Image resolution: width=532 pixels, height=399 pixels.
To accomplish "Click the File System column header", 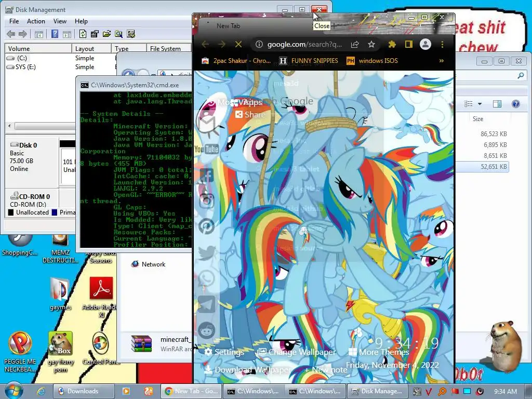I will (169, 48).
